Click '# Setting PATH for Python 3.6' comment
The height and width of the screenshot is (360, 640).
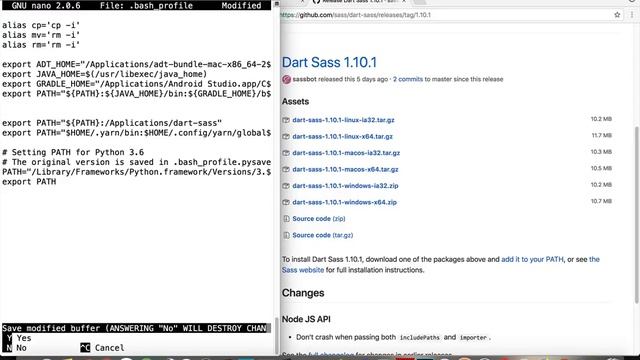tap(73, 152)
